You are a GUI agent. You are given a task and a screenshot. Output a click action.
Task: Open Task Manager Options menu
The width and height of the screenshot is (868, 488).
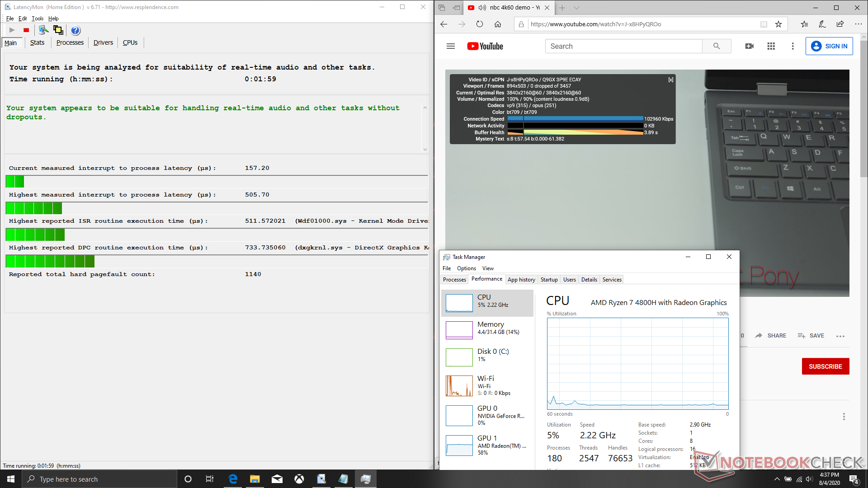click(x=466, y=268)
